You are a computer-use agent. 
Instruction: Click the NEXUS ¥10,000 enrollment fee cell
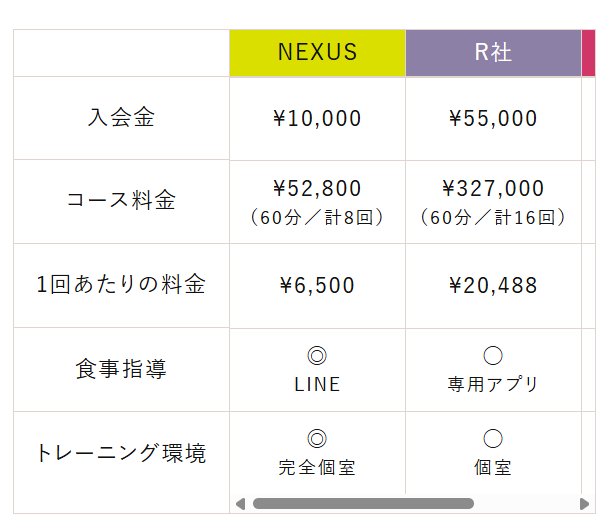(x=317, y=118)
